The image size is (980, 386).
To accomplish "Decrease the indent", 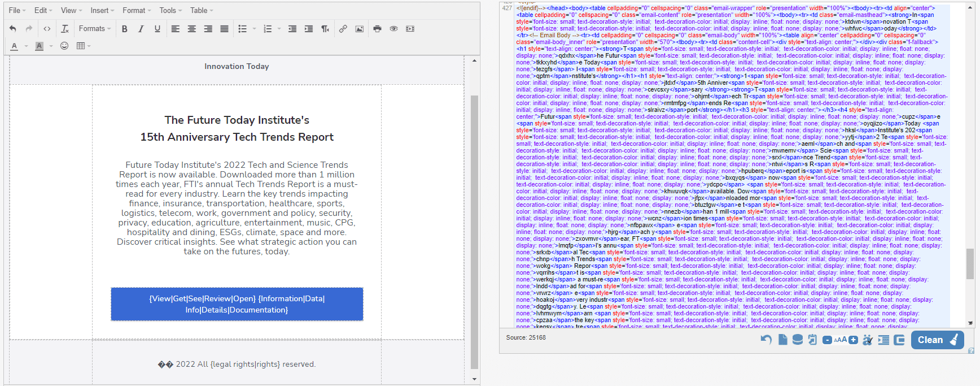I will pos(292,29).
